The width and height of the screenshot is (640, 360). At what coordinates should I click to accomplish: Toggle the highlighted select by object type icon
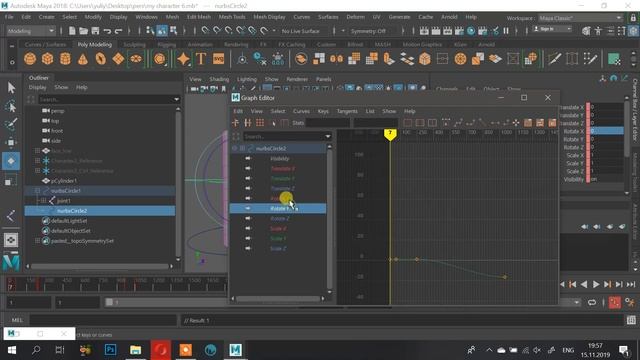(x=162, y=31)
